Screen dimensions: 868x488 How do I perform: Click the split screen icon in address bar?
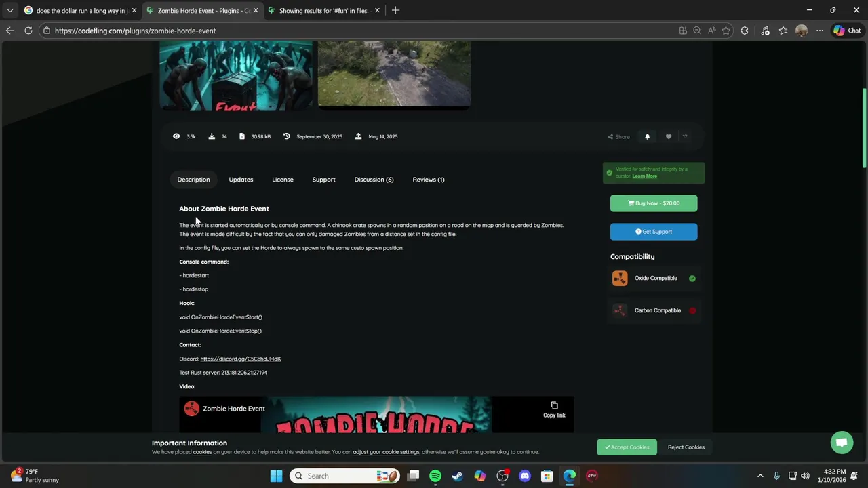click(x=683, y=30)
